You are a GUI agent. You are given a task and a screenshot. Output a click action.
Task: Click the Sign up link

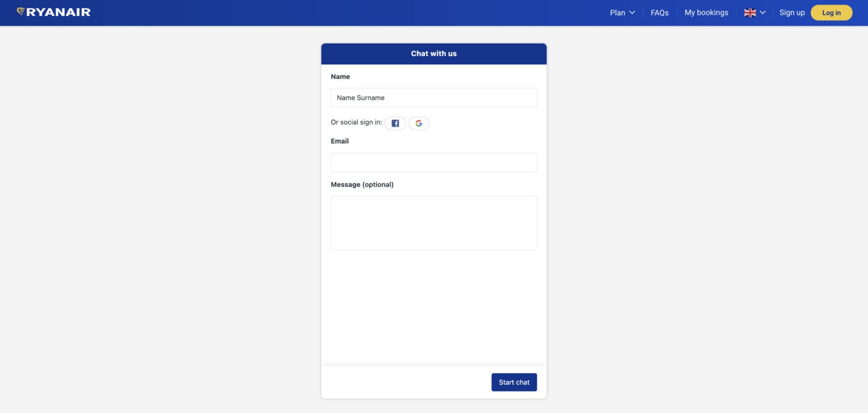click(792, 12)
